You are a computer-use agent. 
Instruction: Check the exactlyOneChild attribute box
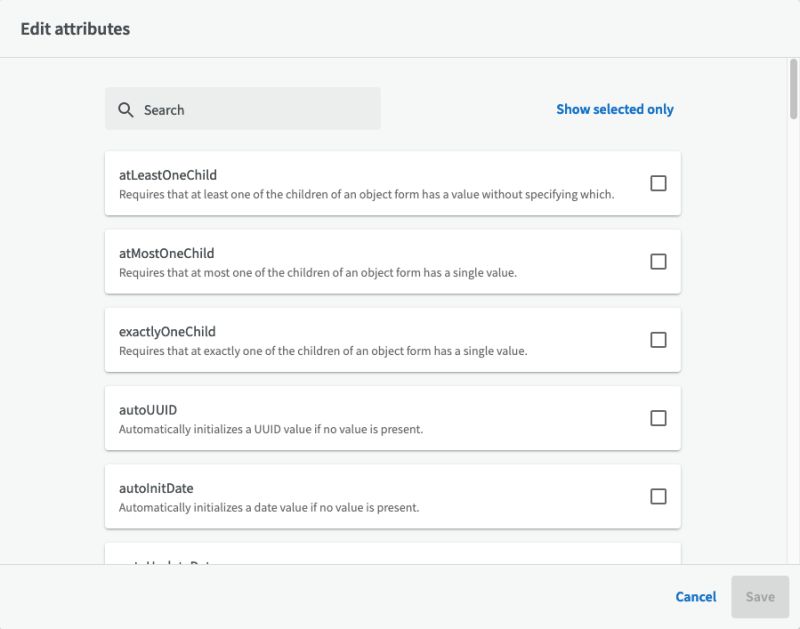tap(658, 340)
